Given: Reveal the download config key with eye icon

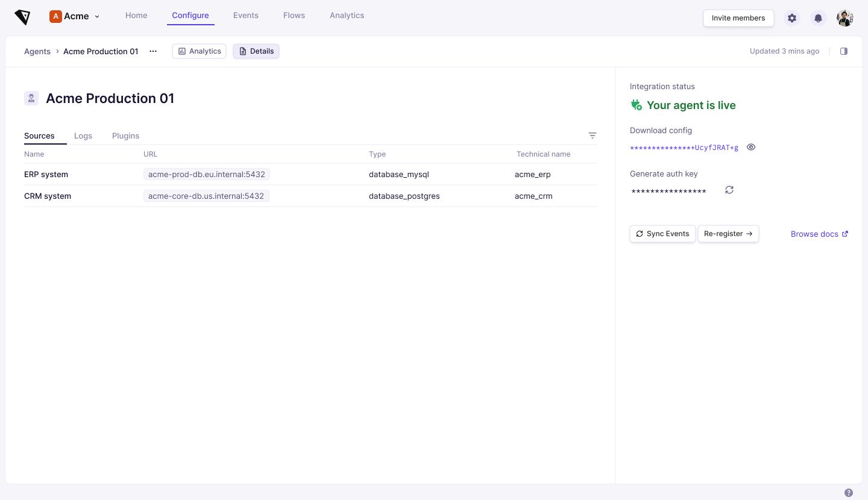Looking at the screenshot, I should [x=751, y=147].
